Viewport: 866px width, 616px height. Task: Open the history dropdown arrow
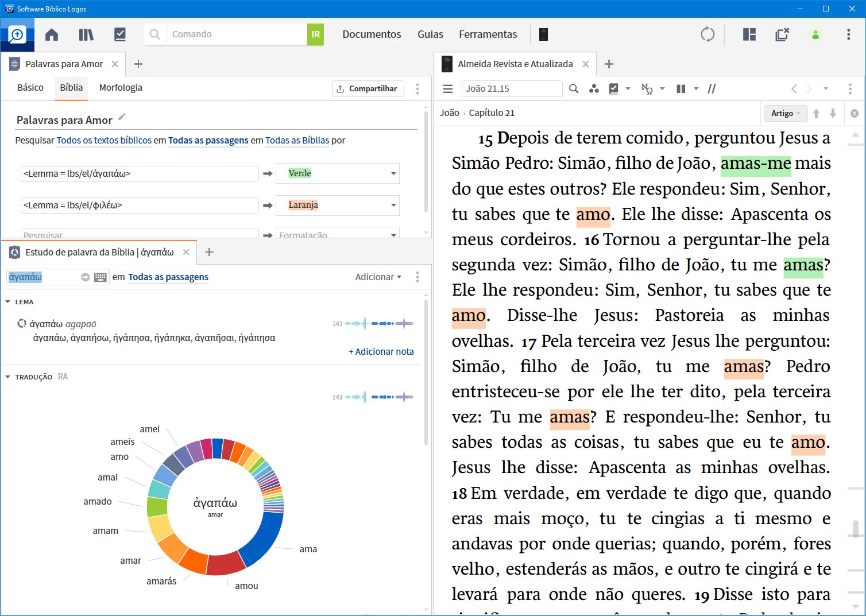click(826, 88)
